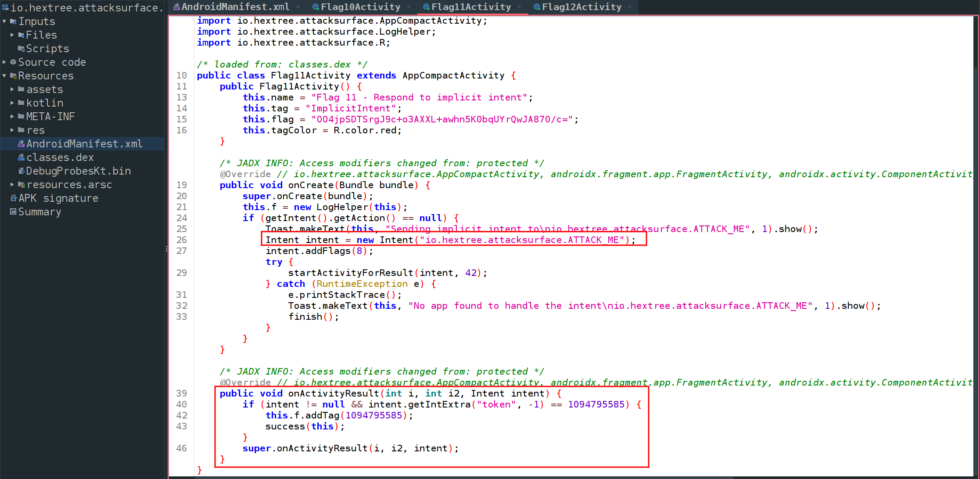Viewport: 980px width, 479px height.
Task: Expand the resources.arsc node
Action: [x=12, y=184]
